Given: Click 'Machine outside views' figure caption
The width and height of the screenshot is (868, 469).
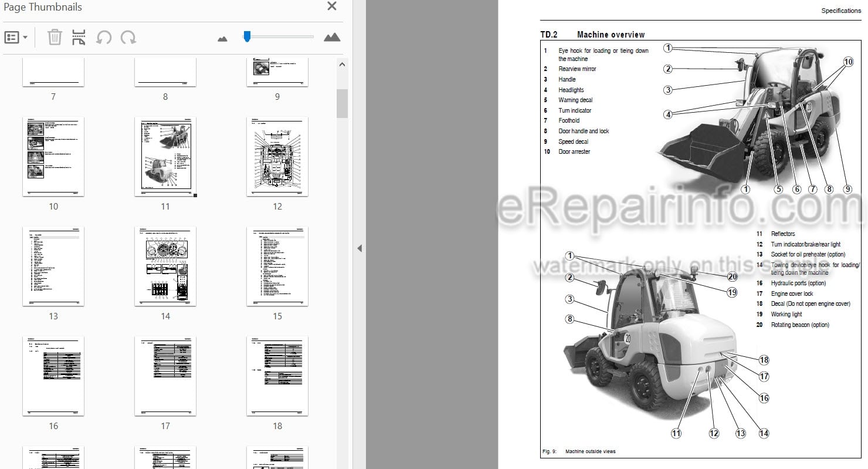Looking at the screenshot, I should tap(591, 451).
